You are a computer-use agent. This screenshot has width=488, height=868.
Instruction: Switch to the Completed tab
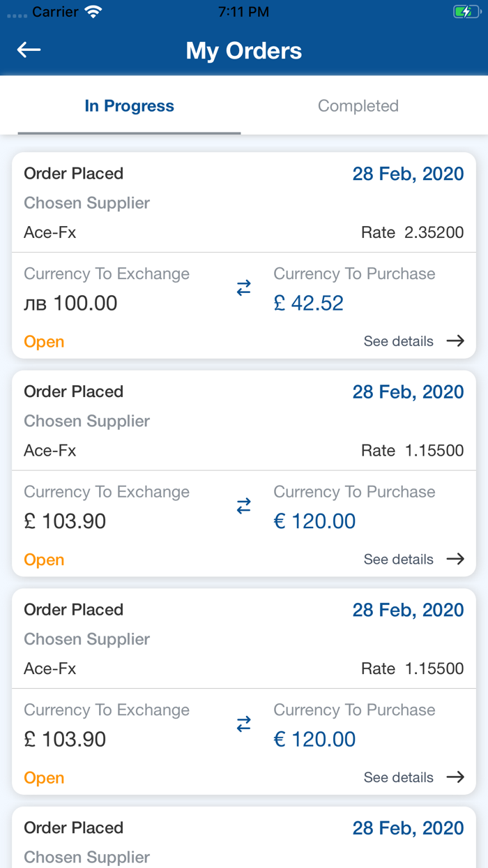(358, 105)
